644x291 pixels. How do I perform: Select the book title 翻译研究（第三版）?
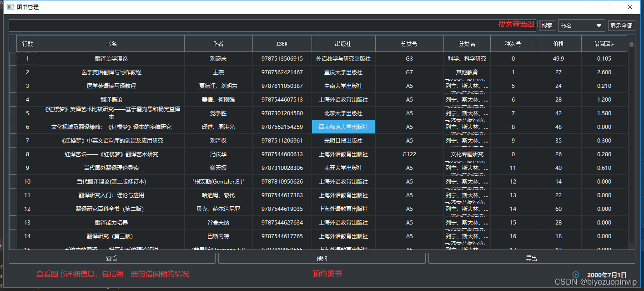(x=111, y=236)
